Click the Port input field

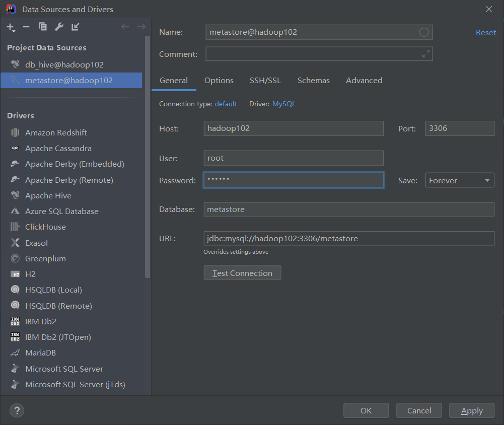pyautogui.click(x=460, y=128)
